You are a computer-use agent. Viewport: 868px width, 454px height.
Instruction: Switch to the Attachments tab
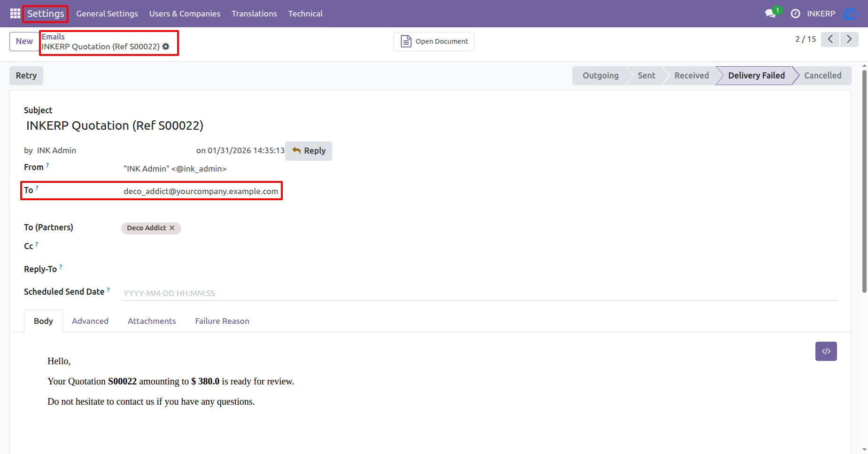(x=152, y=321)
